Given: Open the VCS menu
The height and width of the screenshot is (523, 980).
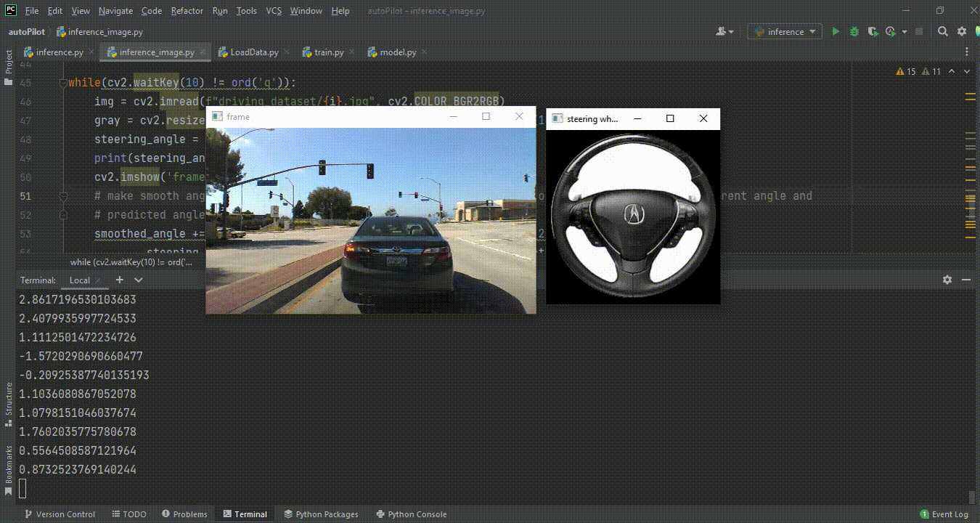Looking at the screenshot, I should [274, 11].
